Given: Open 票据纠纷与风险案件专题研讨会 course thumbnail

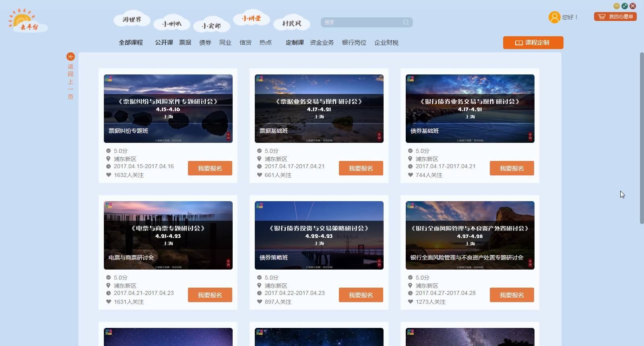Looking at the screenshot, I should click(168, 109).
